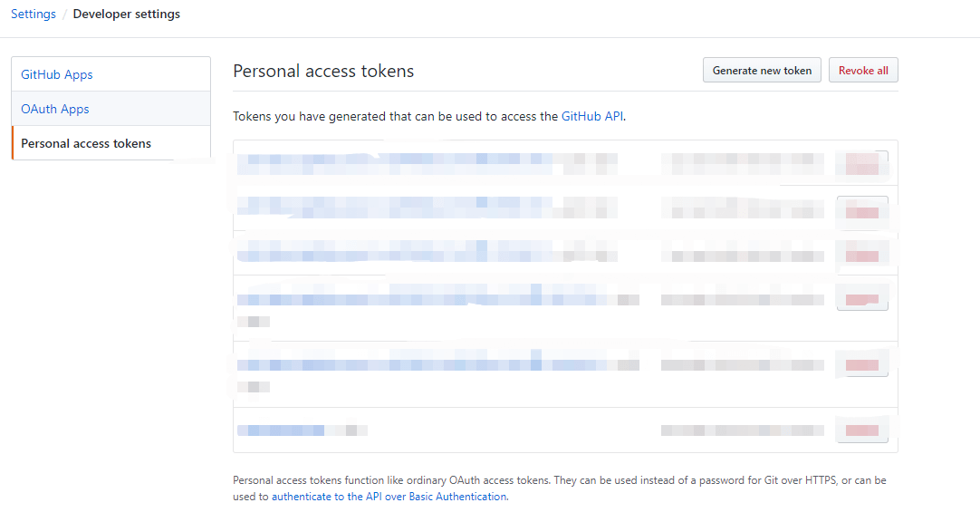Select the Personal access tokens section
980x522 pixels.
[85, 143]
